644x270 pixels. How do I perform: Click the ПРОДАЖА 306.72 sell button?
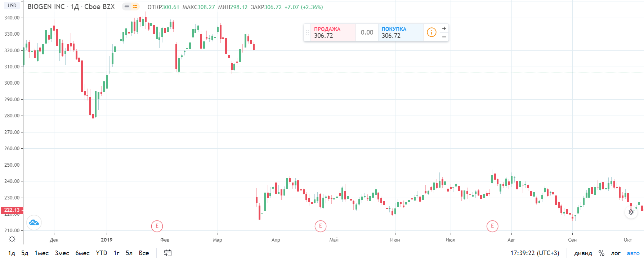(x=333, y=32)
